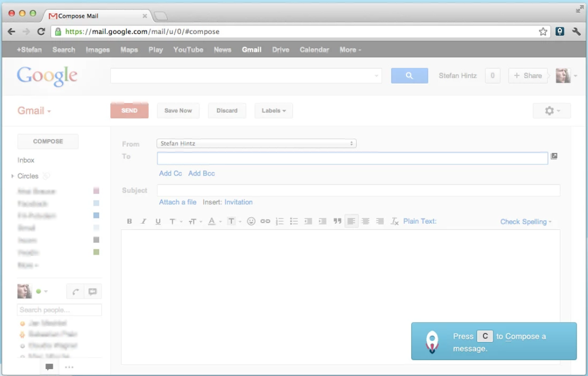Apply quote formatting
The width and height of the screenshot is (588, 376).
tap(338, 221)
